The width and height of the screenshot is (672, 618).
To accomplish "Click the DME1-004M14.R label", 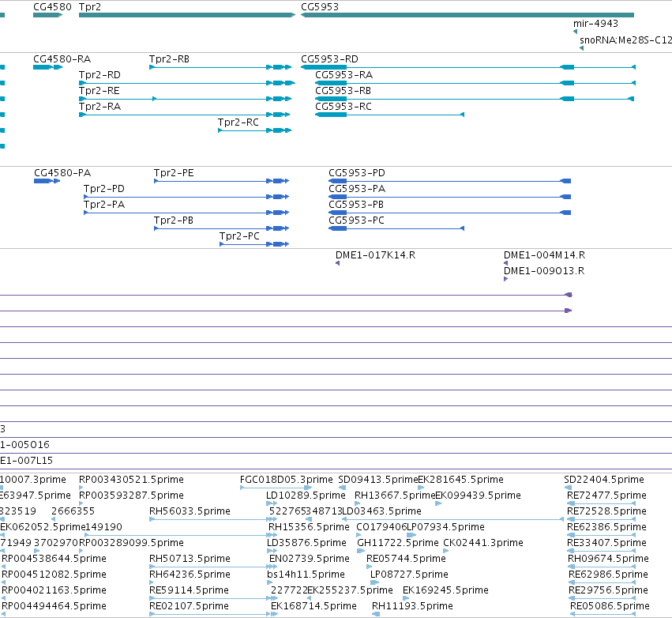I will click(x=544, y=255).
